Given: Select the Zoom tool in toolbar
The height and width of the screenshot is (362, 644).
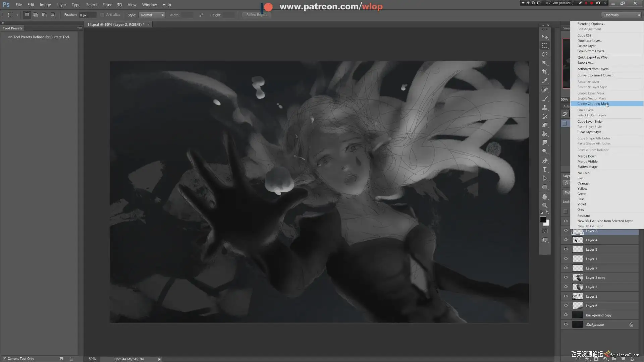Looking at the screenshot, I should point(544,205).
